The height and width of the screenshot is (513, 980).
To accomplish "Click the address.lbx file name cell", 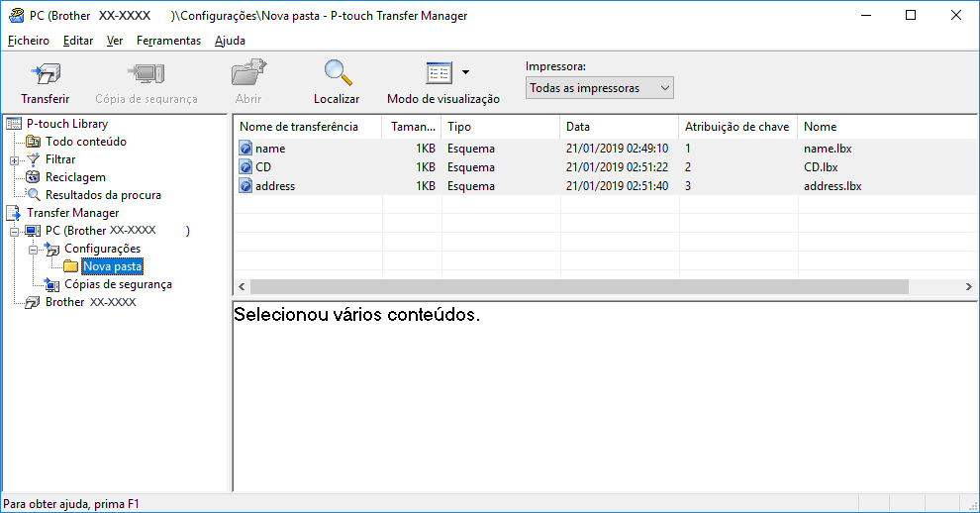I will (833, 186).
